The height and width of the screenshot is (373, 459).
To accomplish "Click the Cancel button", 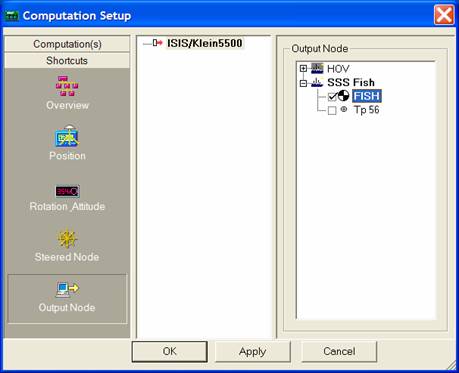I will coord(339,351).
